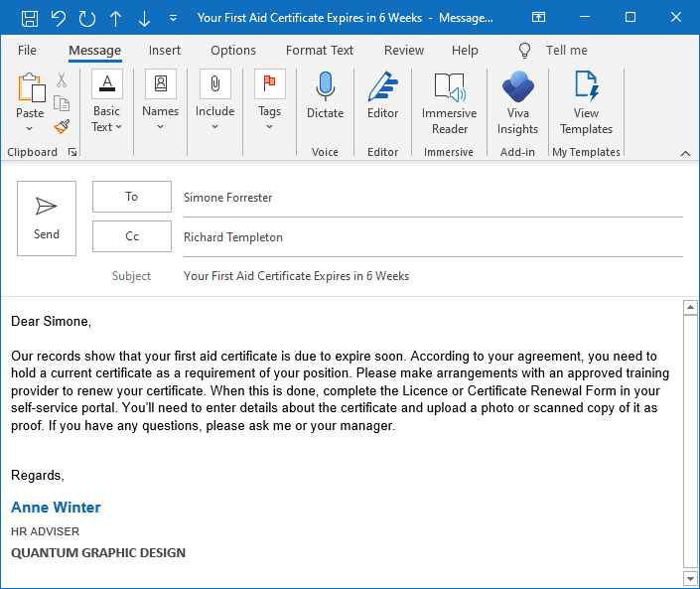
Task: Launch Immersive Reader
Action: [x=449, y=104]
